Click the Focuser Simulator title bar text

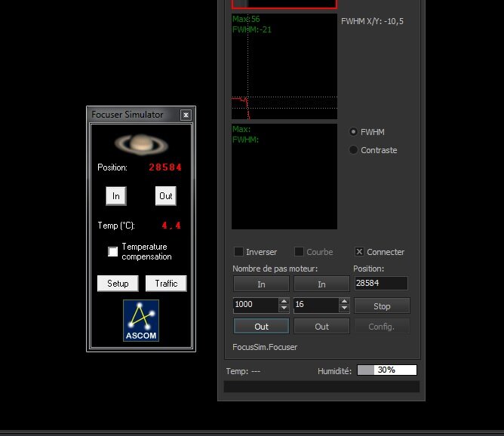point(128,115)
